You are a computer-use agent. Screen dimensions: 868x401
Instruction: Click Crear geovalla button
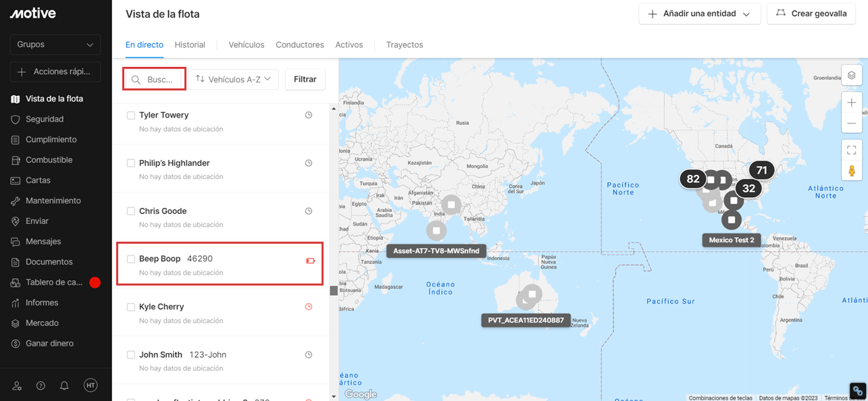click(811, 14)
